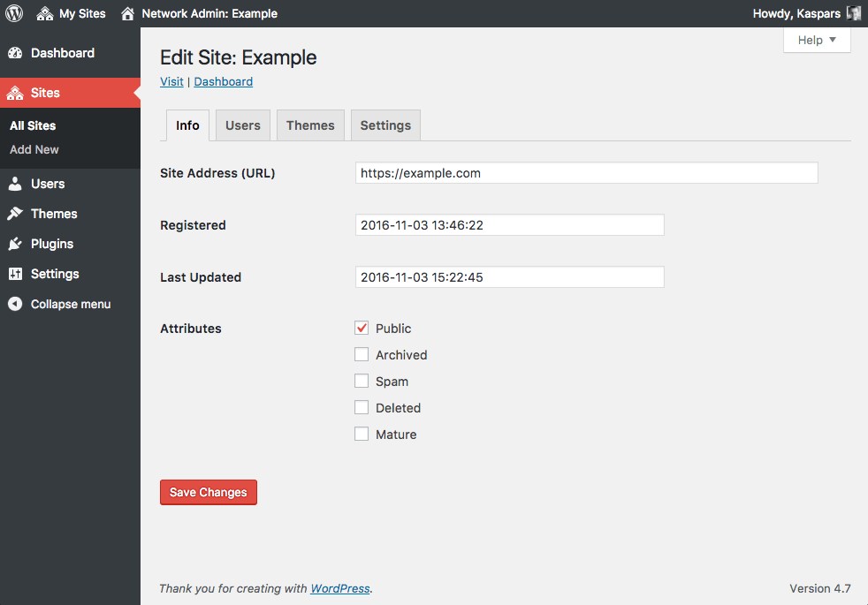Click the WordPress logo in the admin bar

point(13,13)
